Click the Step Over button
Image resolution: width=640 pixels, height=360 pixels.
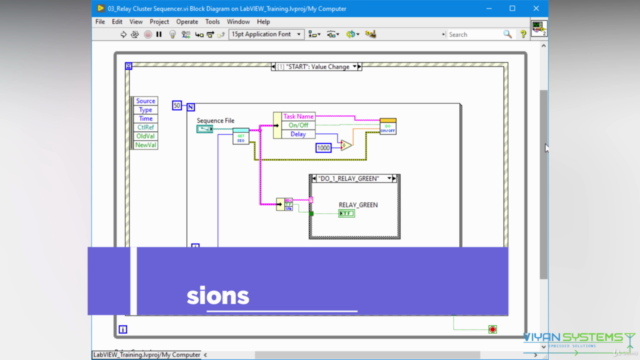coord(210,35)
